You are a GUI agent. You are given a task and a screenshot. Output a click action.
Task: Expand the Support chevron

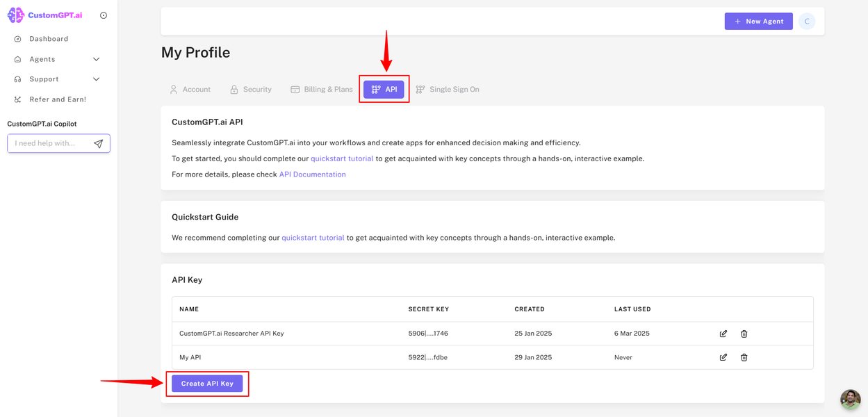[96, 79]
